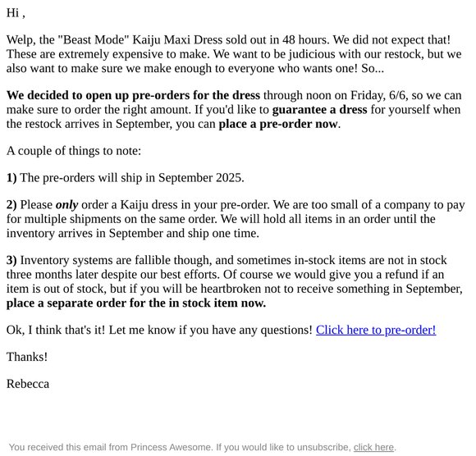
Task: Click the "A couple of things to note:" line
Action: click(x=74, y=151)
